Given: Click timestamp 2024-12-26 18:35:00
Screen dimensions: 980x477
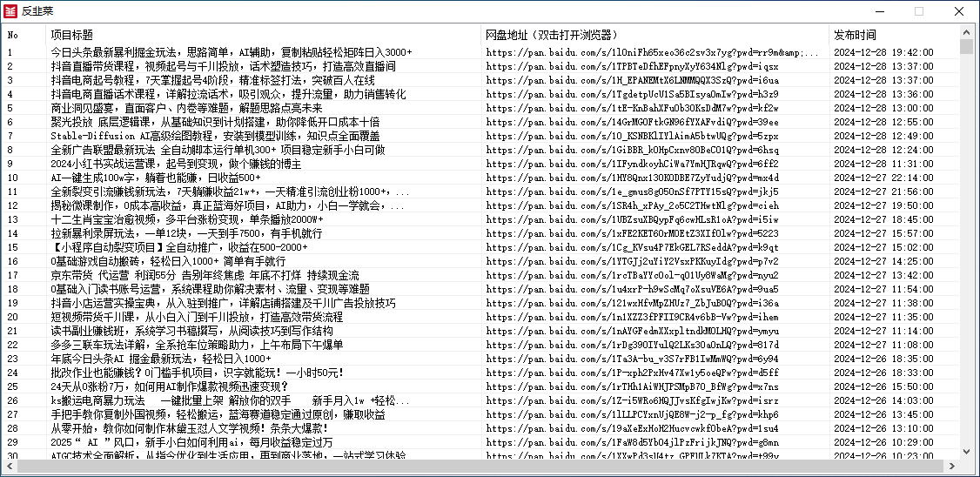Looking at the screenshot, I should coord(883,359).
